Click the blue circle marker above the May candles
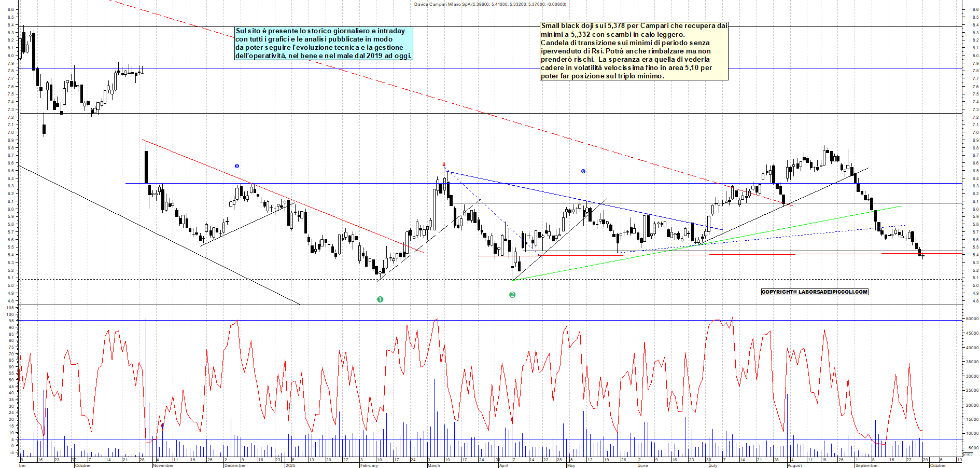 pyautogui.click(x=583, y=171)
